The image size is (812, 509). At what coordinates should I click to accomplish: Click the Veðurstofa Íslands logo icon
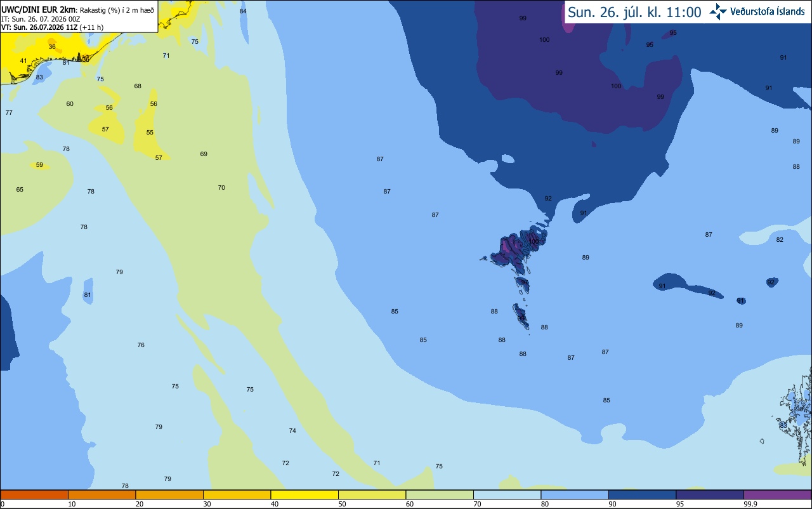click(x=718, y=11)
